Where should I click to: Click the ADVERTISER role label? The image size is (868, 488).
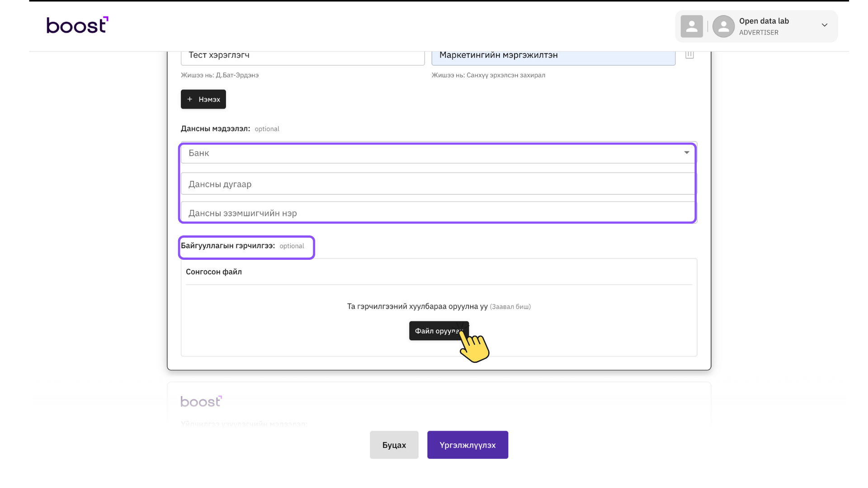tap(758, 33)
